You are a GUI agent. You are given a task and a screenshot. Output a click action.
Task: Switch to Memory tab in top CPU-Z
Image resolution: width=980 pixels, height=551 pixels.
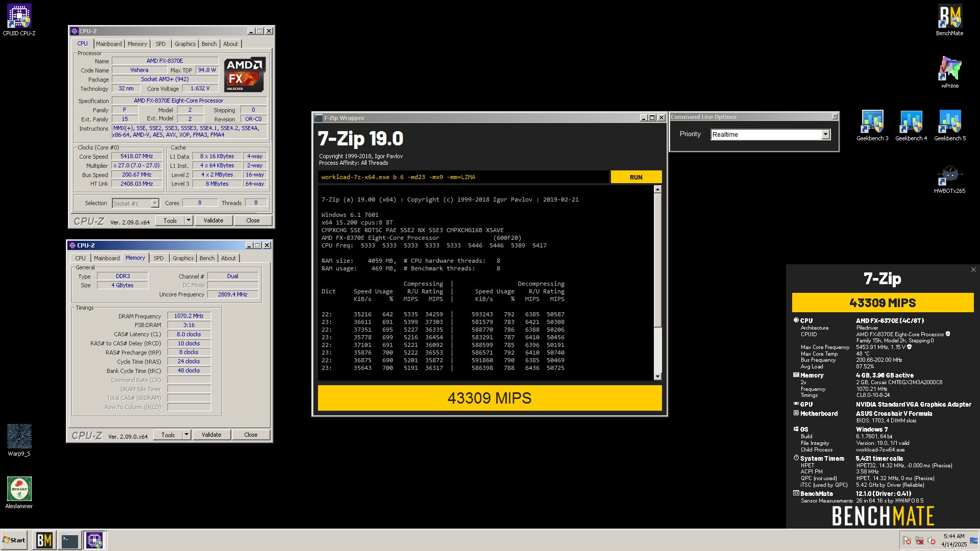pos(137,44)
